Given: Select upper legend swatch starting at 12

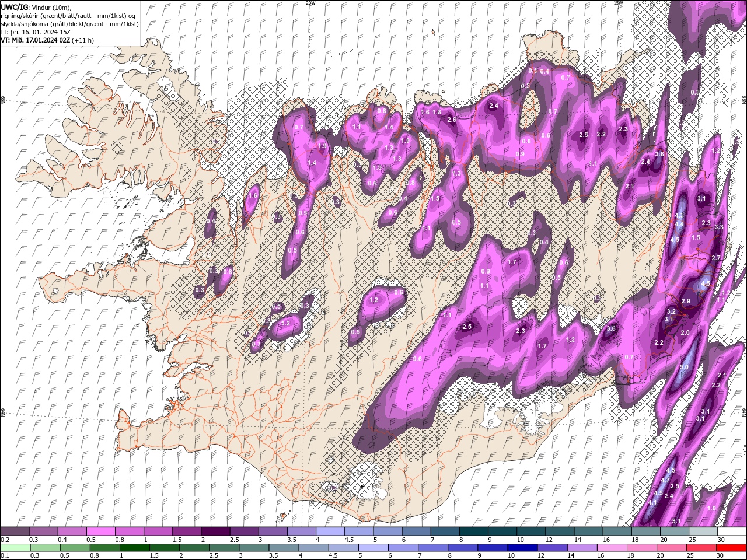Looking at the screenshot, I should 559,531.
